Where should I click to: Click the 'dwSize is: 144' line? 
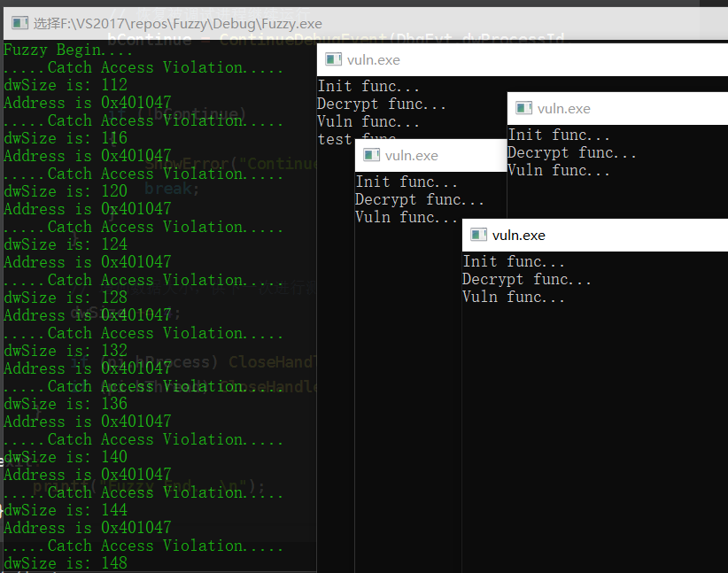[x=66, y=510]
